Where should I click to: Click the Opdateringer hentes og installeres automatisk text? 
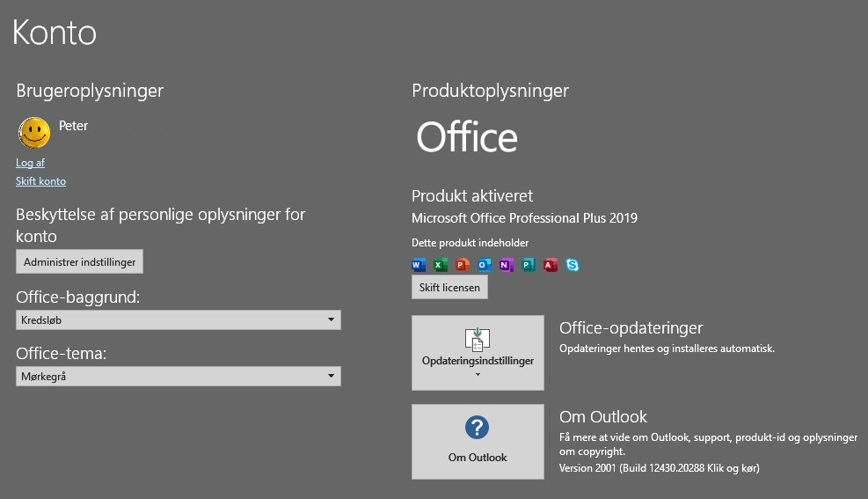667,349
